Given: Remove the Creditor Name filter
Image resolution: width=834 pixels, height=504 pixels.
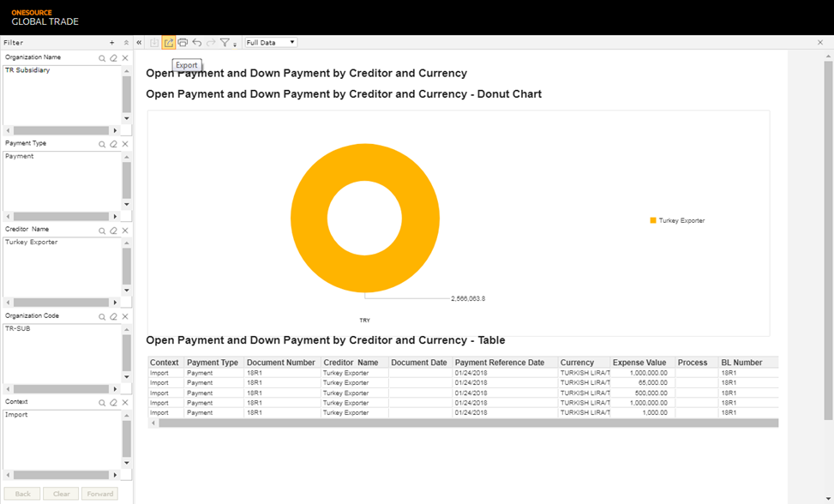Looking at the screenshot, I should click(x=125, y=231).
